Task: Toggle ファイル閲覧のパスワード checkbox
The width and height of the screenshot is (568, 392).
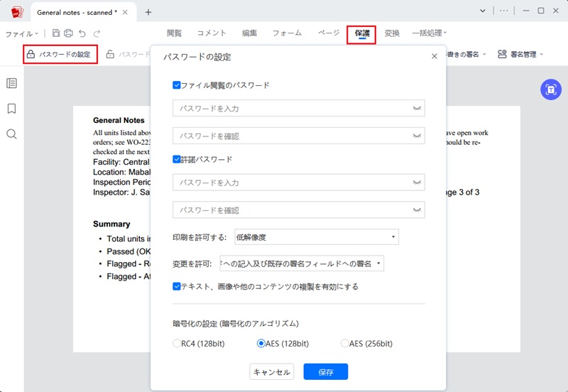Action: click(x=176, y=85)
